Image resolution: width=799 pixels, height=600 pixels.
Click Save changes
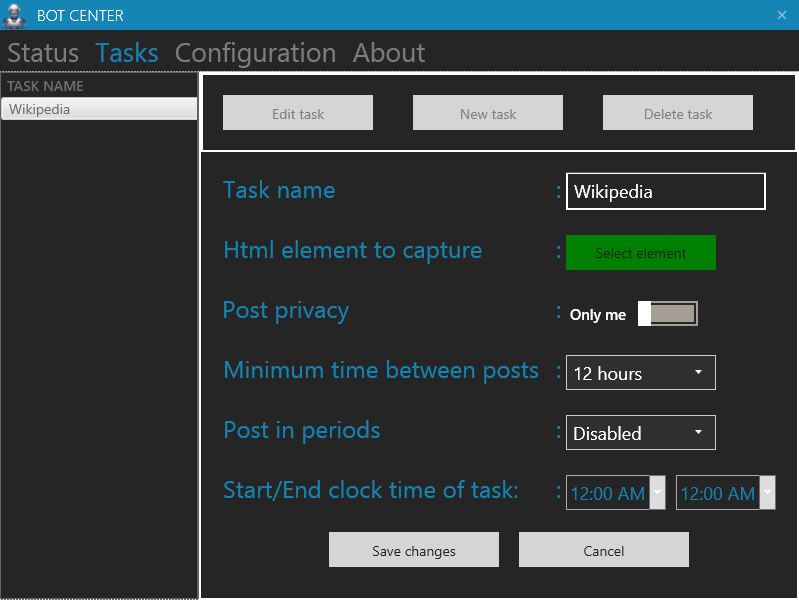(x=413, y=550)
